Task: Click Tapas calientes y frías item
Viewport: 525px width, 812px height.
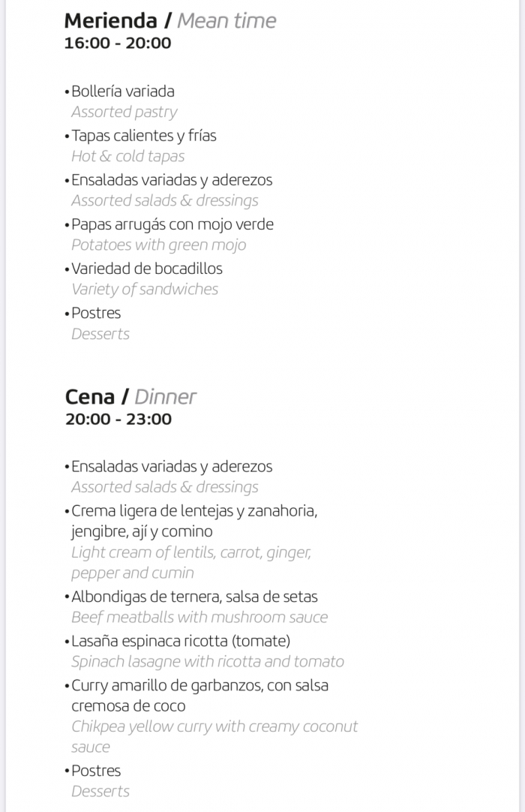Action: pos(143,136)
